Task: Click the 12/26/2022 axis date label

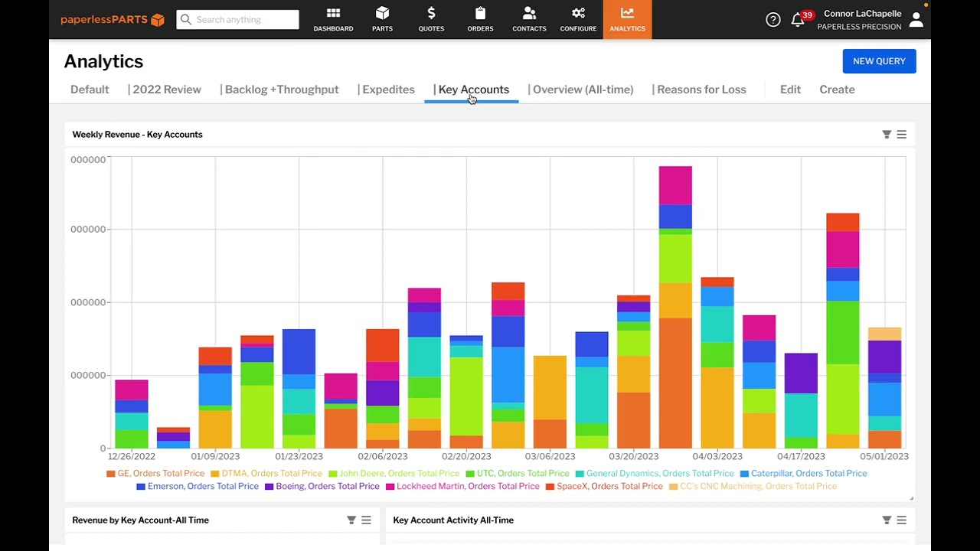Action: pyautogui.click(x=132, y=457)
